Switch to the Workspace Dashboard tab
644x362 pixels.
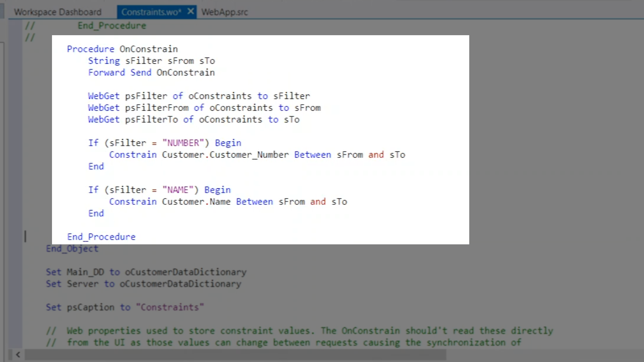click(57, 12)
